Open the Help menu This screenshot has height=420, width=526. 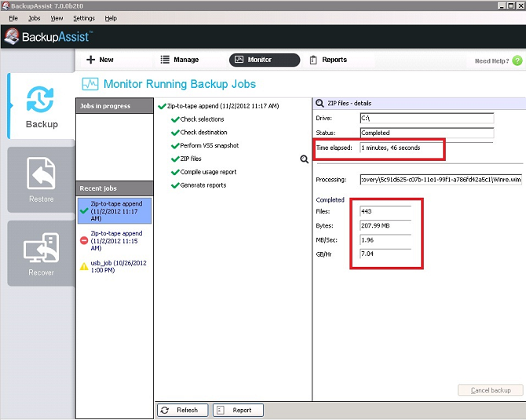(111, 18)
